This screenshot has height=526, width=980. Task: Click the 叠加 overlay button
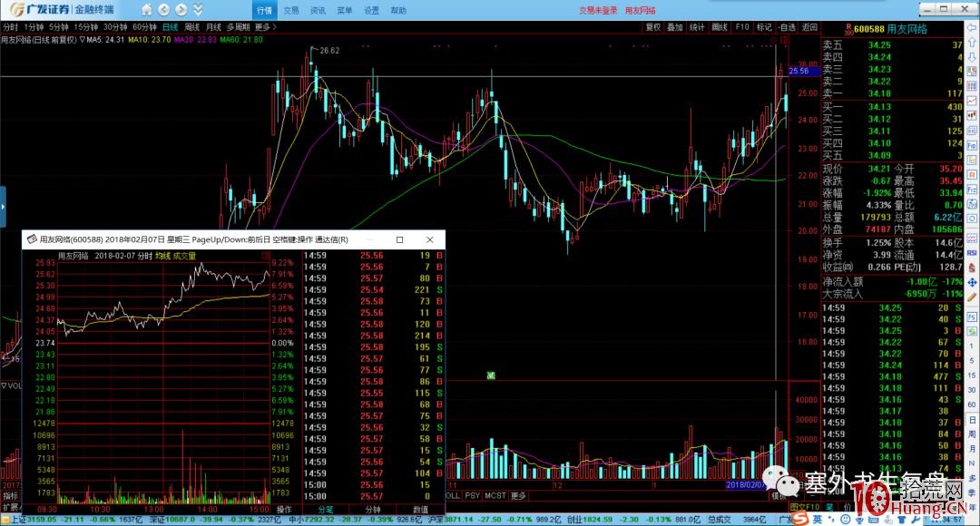[x=675, y=27]
